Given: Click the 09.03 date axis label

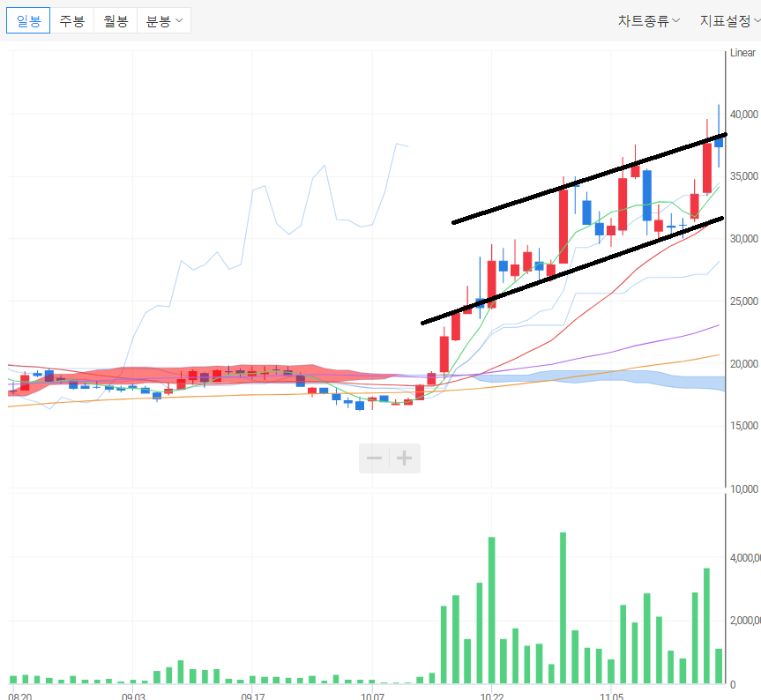Looking at the screenshot, I should [133, 696].
